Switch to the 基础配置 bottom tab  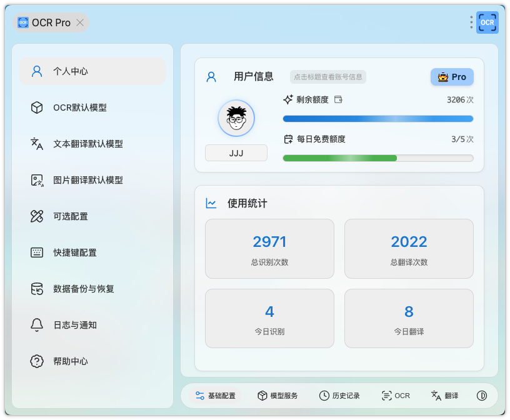click(216, 396)
